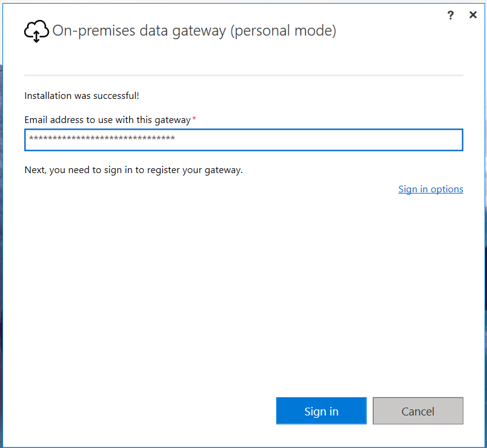Click the "(personal mode)" text in heading
The image size is (487, 448).
(x=283, y=31)
